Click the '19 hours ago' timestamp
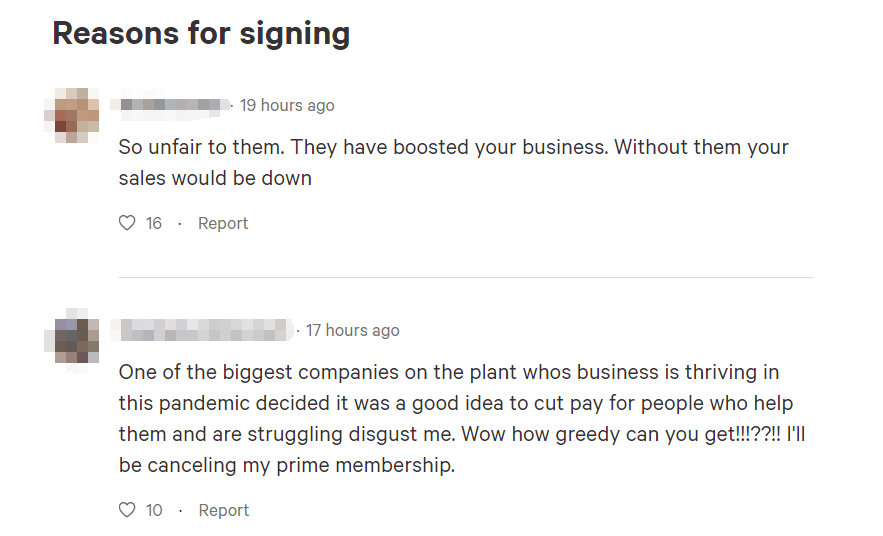The width and height of the screenshot is (883, 536). (x=287, y=105)
